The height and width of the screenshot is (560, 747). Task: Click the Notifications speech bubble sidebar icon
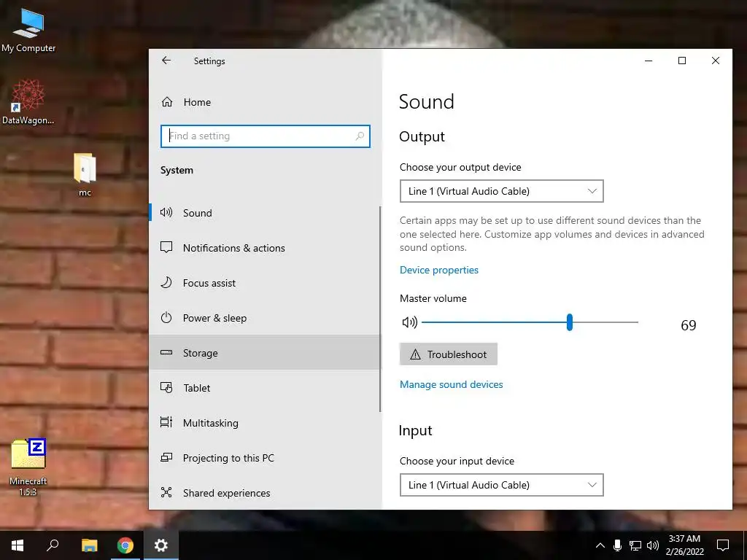(x=166, y=247)
